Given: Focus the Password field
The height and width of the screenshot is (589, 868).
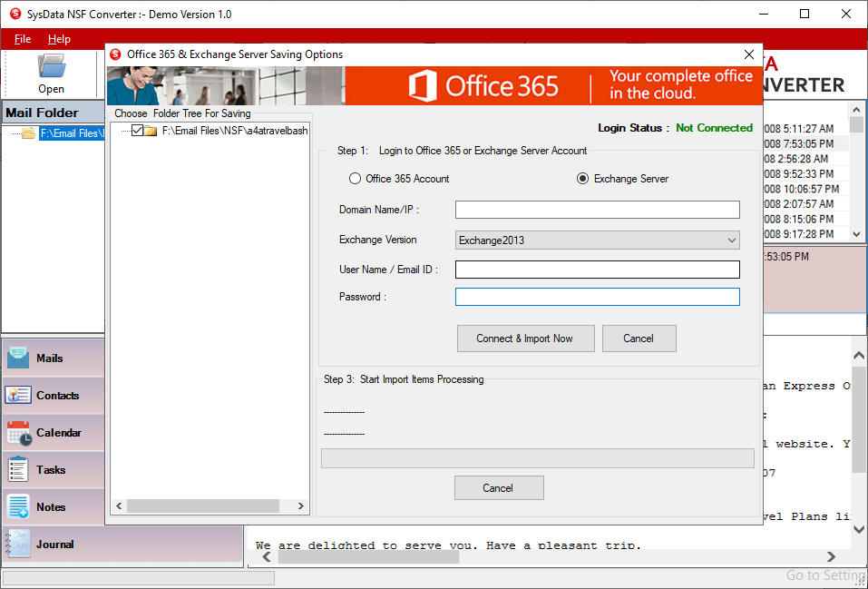Looking at the screenshot, I should click(598, 297).
